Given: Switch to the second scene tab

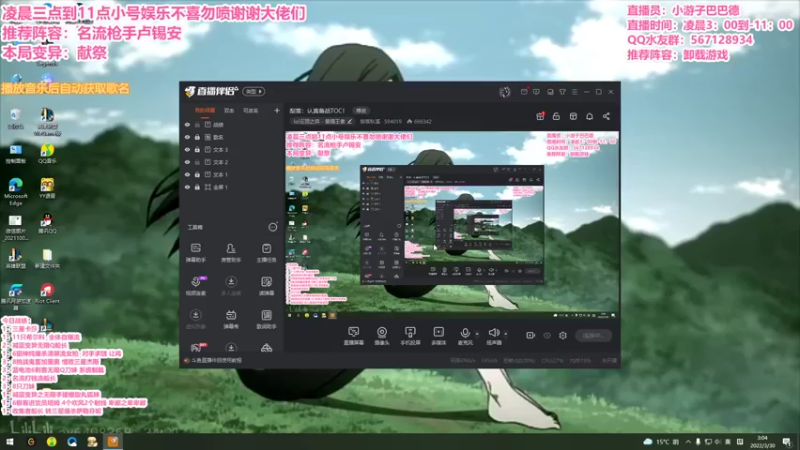Looking at the screenshot, I should [x=229, y=110].
